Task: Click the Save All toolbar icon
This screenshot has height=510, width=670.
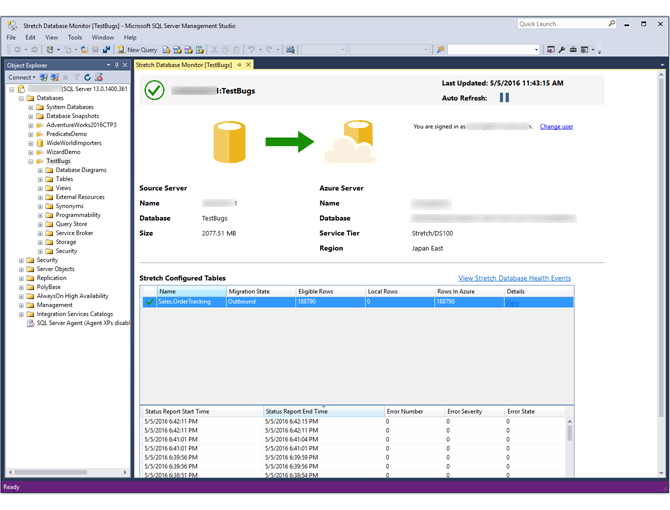Action: pyautogui.click(x=106, y=50)
